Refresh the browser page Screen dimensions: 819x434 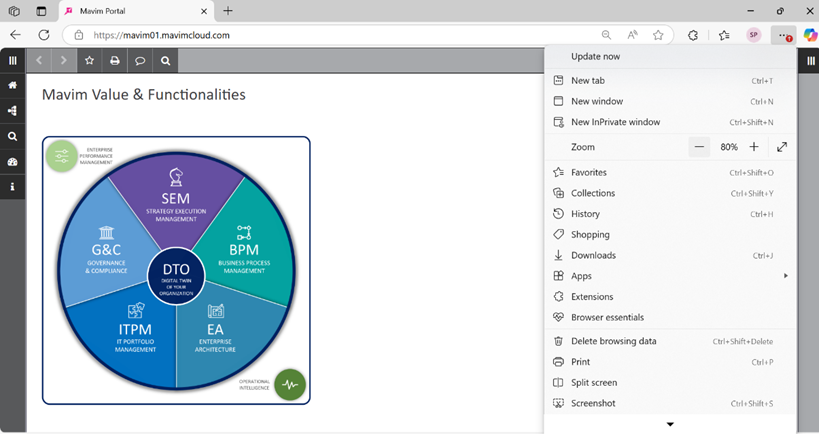(x=44, y=35)
